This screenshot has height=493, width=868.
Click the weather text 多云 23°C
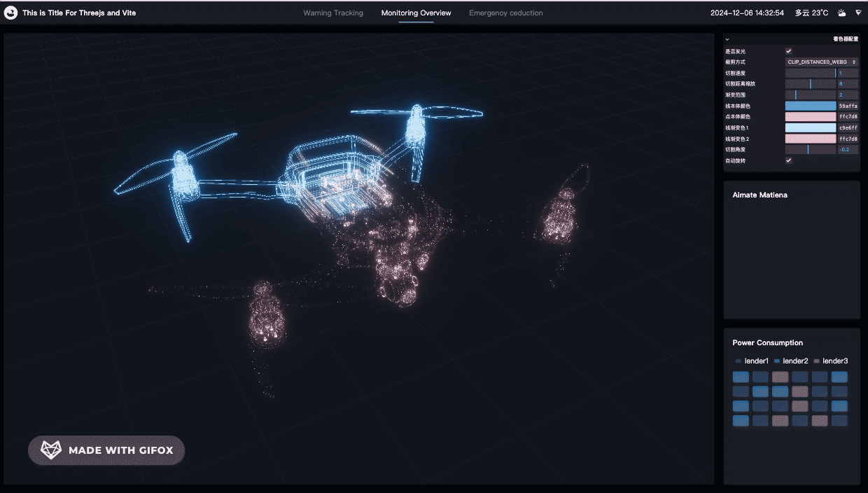click(x=811, y=13)
